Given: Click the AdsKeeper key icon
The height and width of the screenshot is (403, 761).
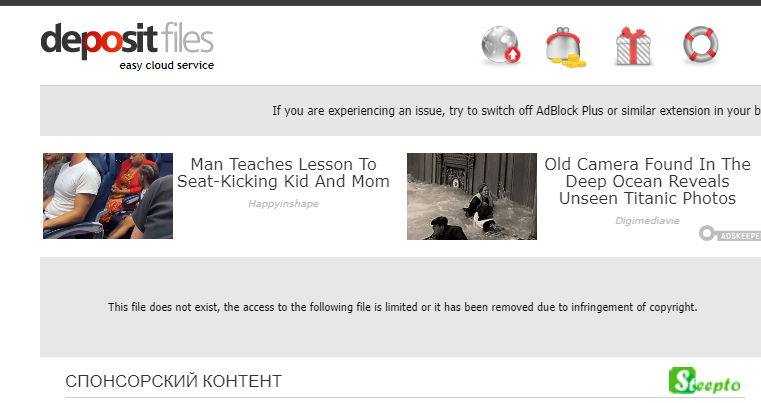Looking at the screenshot, I should (709, 234).
